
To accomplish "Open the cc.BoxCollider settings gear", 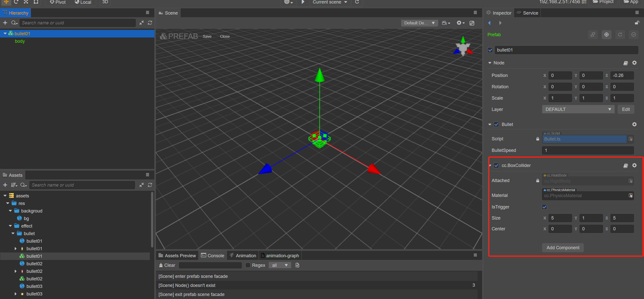I will point(634,165).
